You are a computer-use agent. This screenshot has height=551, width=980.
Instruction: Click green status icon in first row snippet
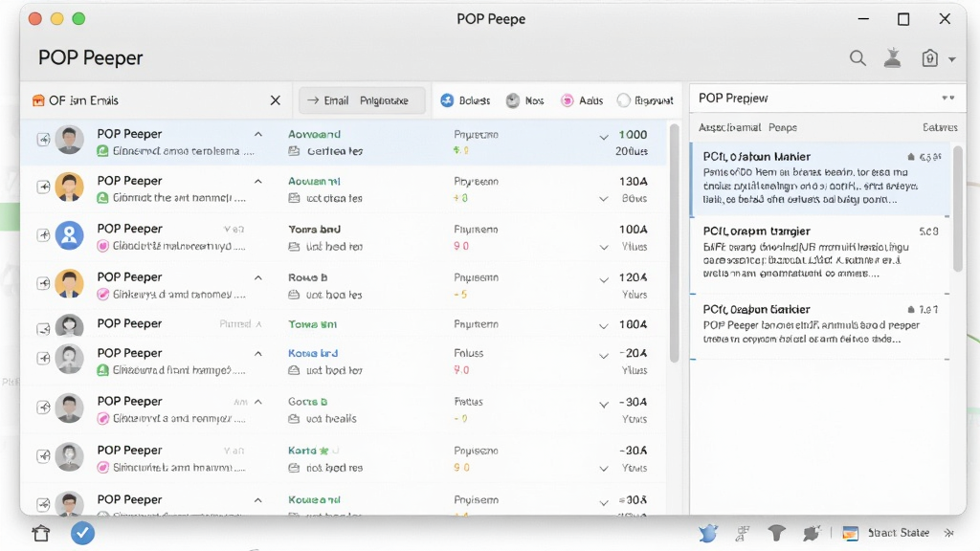tap(102, 151)
